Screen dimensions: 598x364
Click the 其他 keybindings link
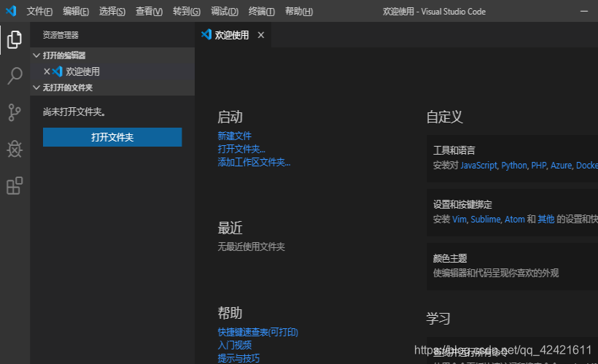click(545, 220)
